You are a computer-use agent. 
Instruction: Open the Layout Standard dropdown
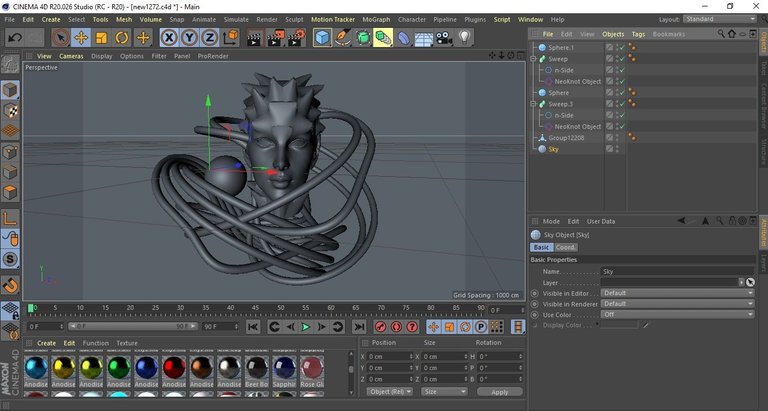pyautogui.click(x=720, y=19)
